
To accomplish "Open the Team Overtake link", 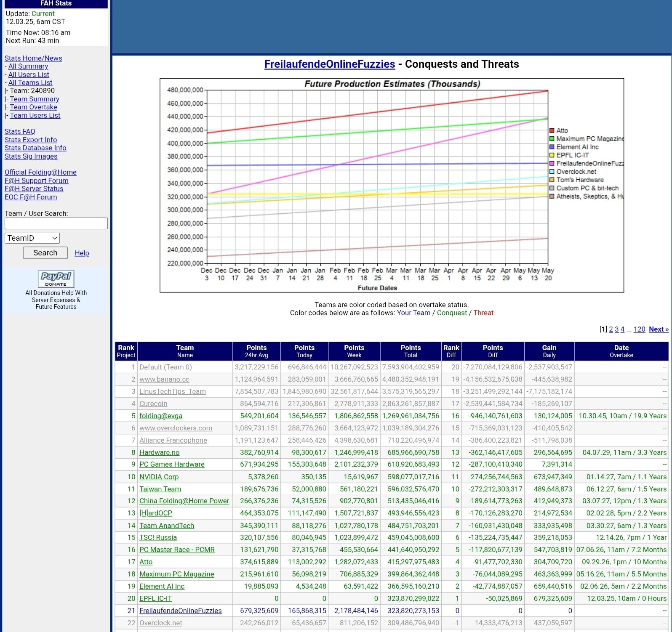I will click(33, 107).
